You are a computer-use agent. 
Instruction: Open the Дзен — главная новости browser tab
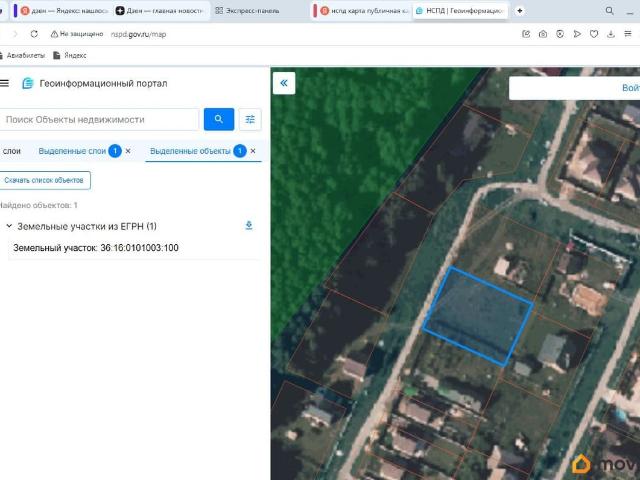(160, 11)
